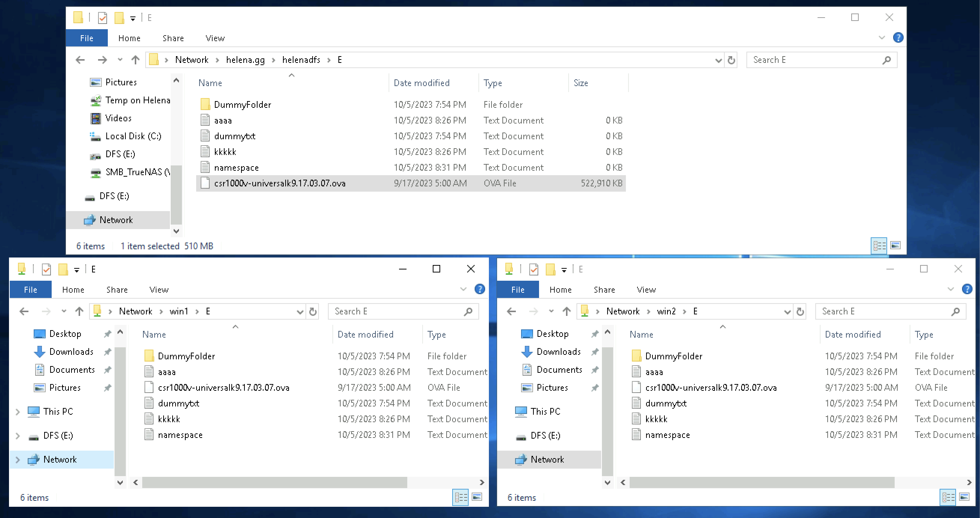
Task: Click the Up arrow in win1 window
Action: (79, 311)
